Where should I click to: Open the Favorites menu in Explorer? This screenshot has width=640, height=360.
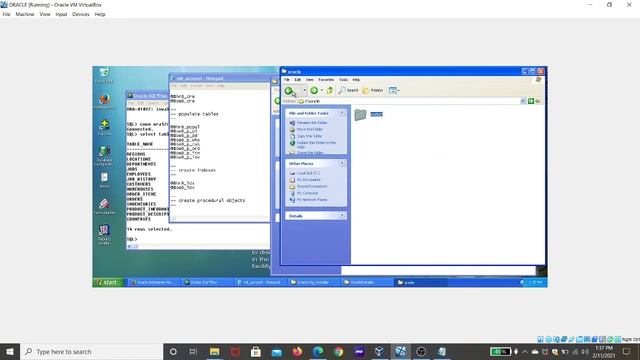coord(326,80)
